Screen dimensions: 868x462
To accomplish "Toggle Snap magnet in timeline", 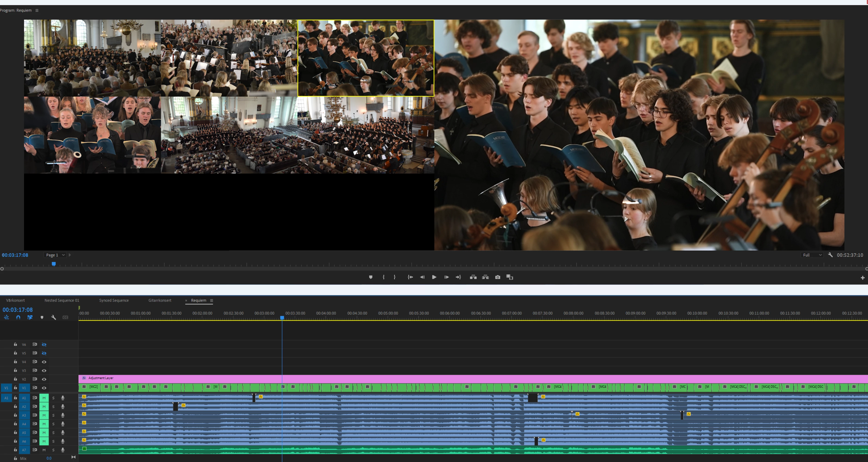I will pos(18,317).
